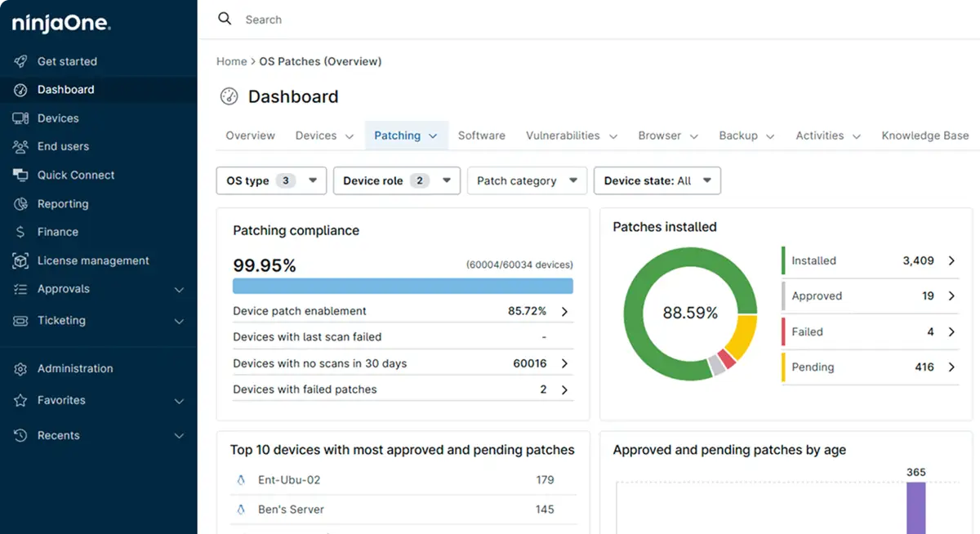The width and height of the screenshot is (980, 534).
Task: Click the 88.59% donut center value
Action: [690, 314]
